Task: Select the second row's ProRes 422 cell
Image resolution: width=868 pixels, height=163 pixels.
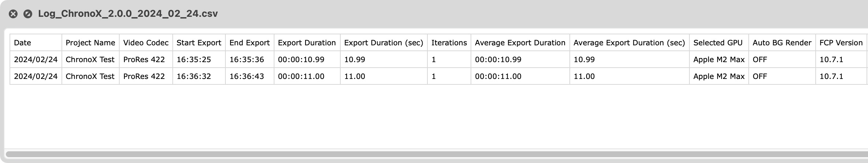Action: click(x=146, y=76)
